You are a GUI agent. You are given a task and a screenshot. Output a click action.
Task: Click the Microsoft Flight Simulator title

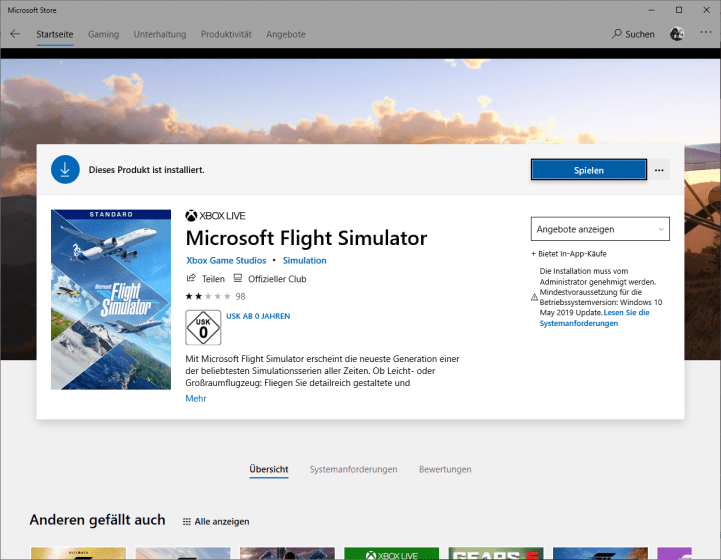coord(306,238)
